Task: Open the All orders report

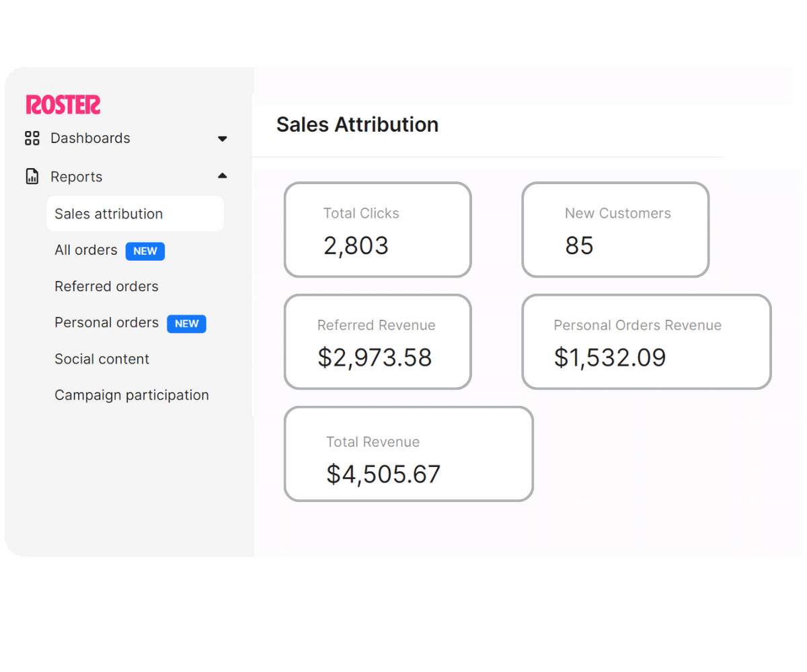Action: coord(86,250)
